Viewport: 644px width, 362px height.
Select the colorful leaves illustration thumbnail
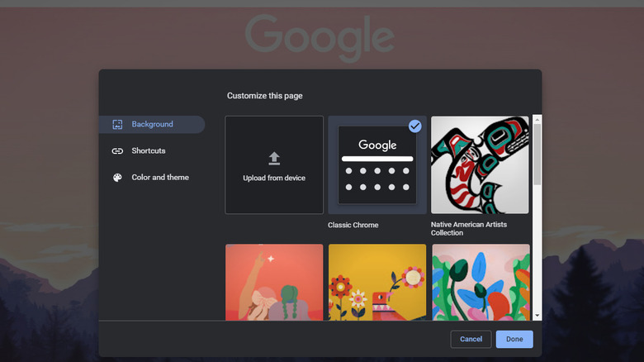[480, 282]
